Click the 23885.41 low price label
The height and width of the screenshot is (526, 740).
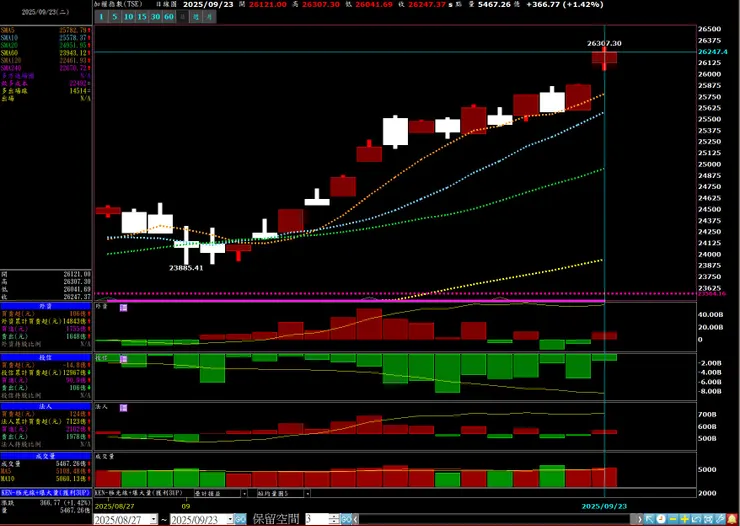(x=186, y=268)
